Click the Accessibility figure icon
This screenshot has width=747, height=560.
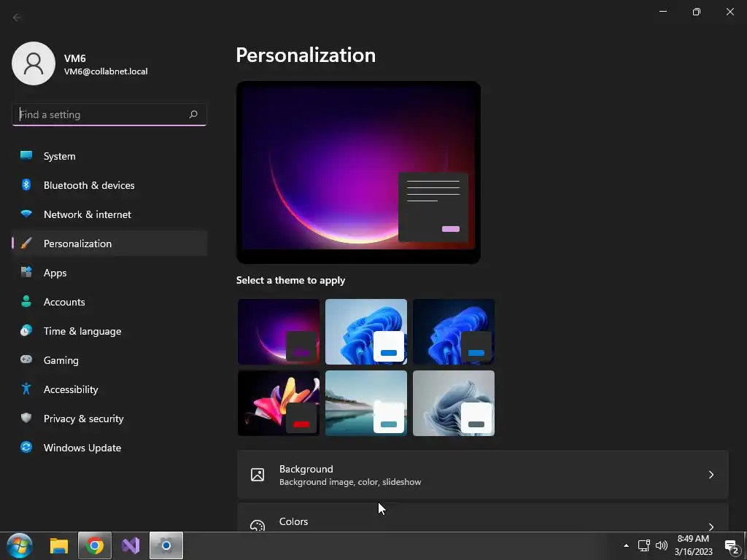tap(26, 389)
